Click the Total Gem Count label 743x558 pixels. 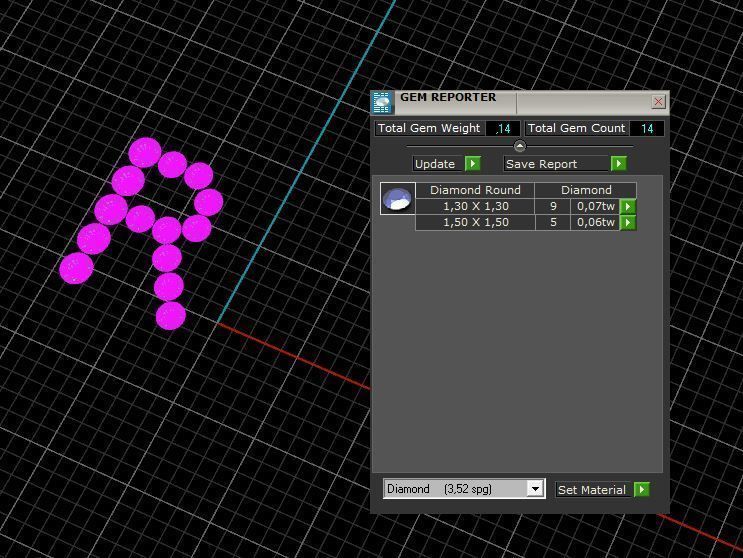click(576, 128)
